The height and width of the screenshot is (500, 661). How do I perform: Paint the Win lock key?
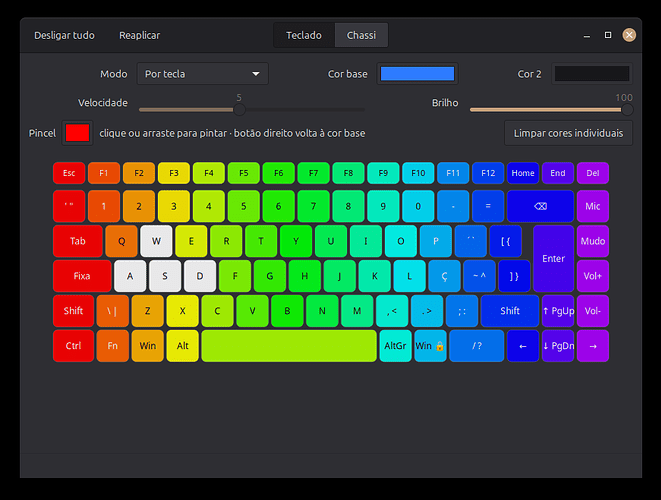430,346
